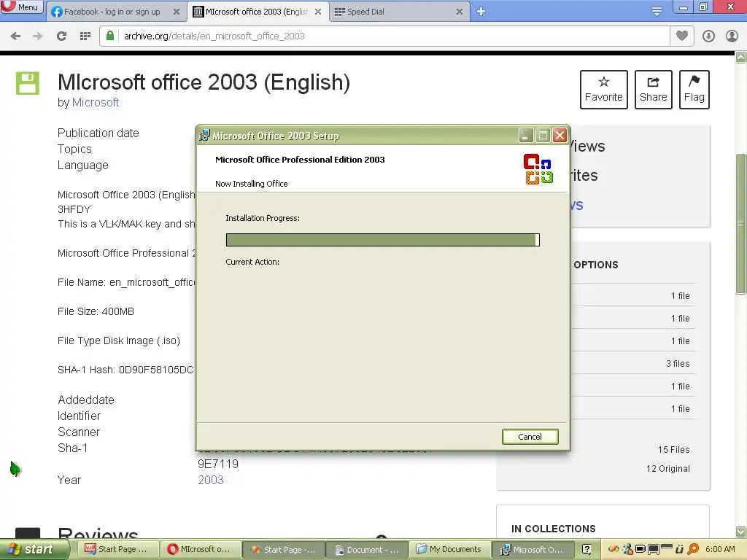The width and height of the screenshot is (747, 560).
Task: Switch to the first Start Page taskbar item
Action: 118,549
